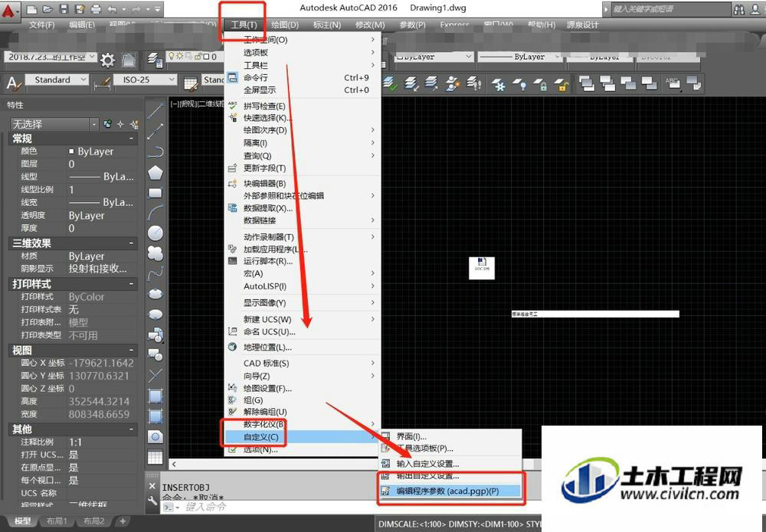Choose 编辑程序参数 (acad.pgp)(P) from submenu
Image resolution: width=766 pixels, height=532 pixels.
click(x=450, y=491)
